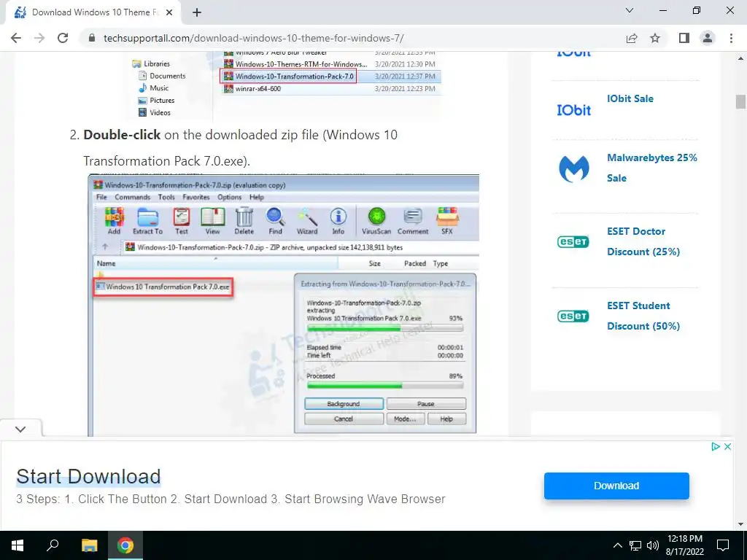Screen dimensions: 747x560
Task: Open the taskbar clock showing 12:18 PM
Action: [684, 545]
